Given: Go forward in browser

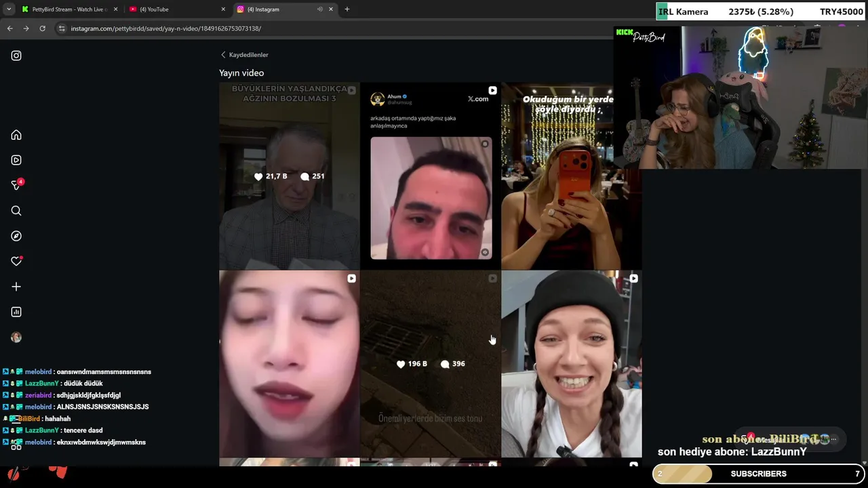Looking at the screenshot, I should click(x=26, y=28).
